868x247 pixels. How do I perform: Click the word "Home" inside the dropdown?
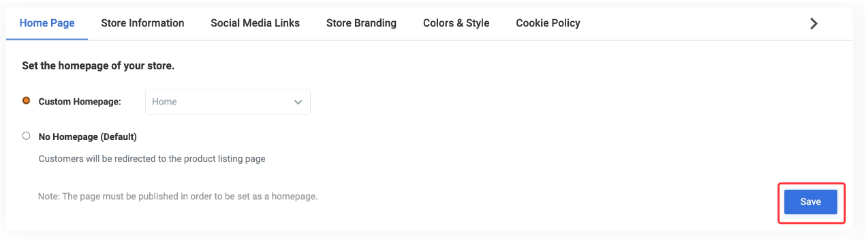[x=164, y=102]
